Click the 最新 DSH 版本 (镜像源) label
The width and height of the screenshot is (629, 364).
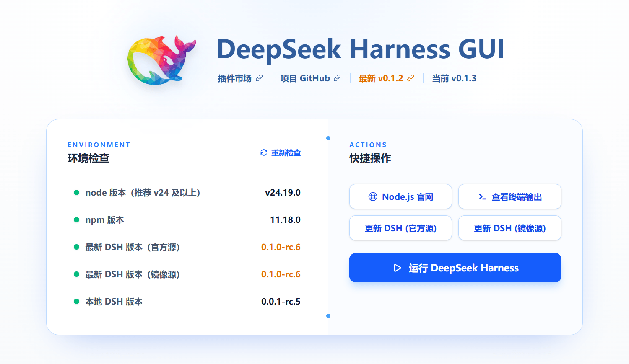[133, 274]
